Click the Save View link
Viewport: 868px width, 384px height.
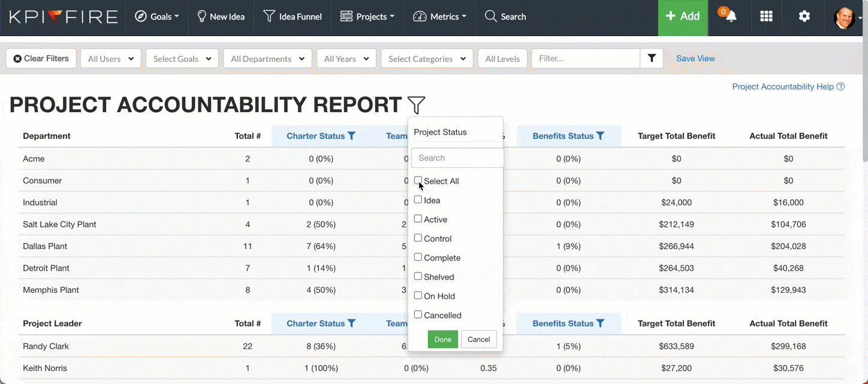coord(695,58)
